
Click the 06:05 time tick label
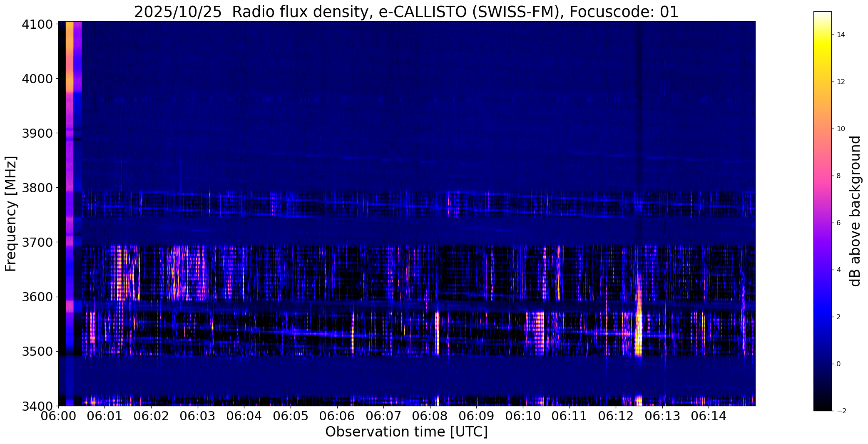(291, 416)
